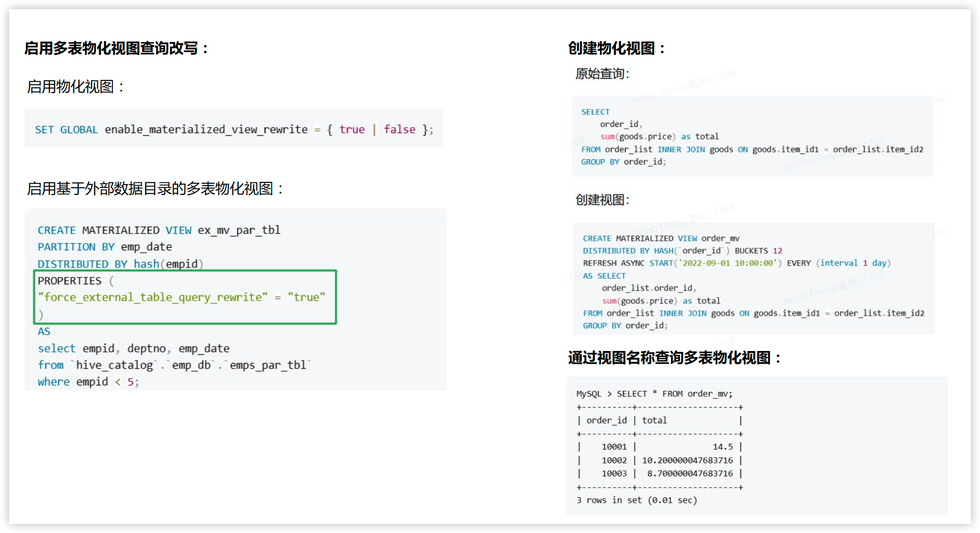Click the 原始查询 subheading
The width and height of the screenshot is (980, 533).
602,74
